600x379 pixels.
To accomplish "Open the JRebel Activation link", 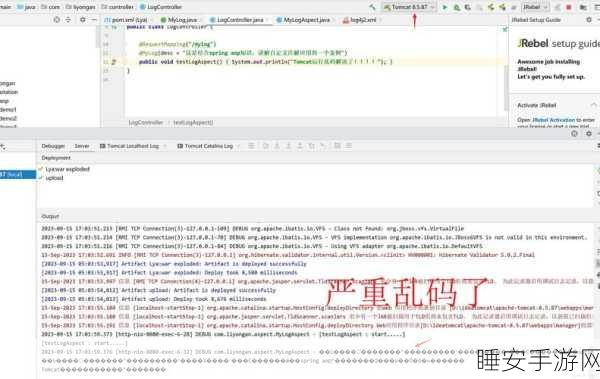I will pyautogui.click(x=553, y=120).
